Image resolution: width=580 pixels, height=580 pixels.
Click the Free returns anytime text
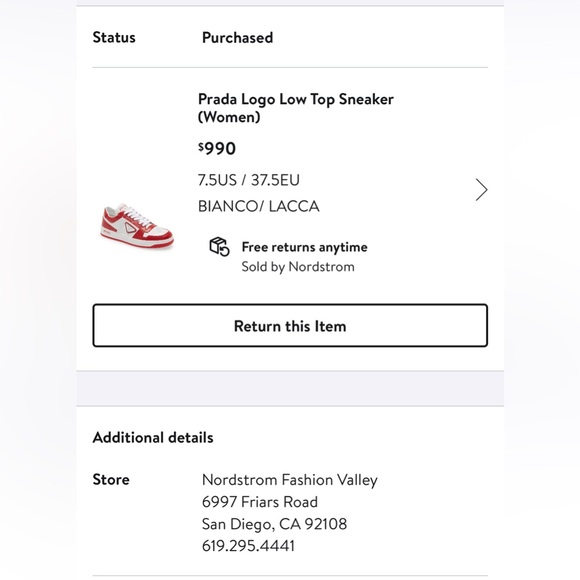click(x=304, y=247)
